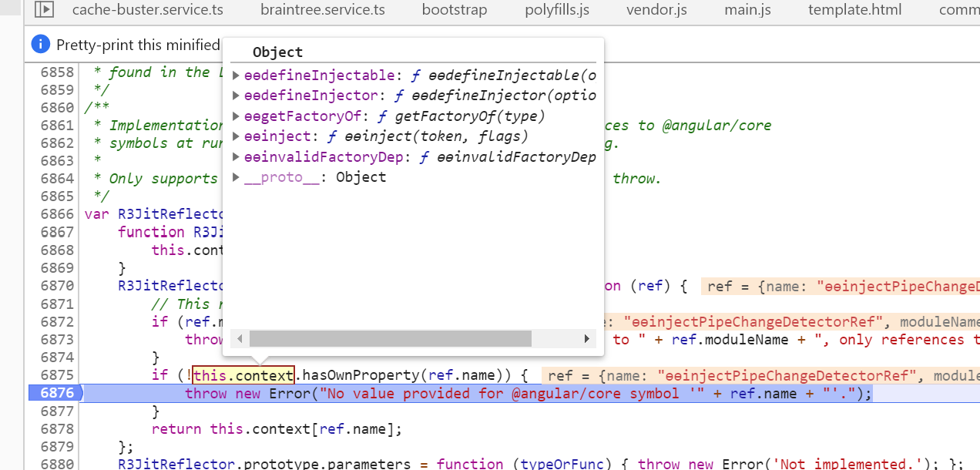Open the bootstrap source tab

coord(455,10)
